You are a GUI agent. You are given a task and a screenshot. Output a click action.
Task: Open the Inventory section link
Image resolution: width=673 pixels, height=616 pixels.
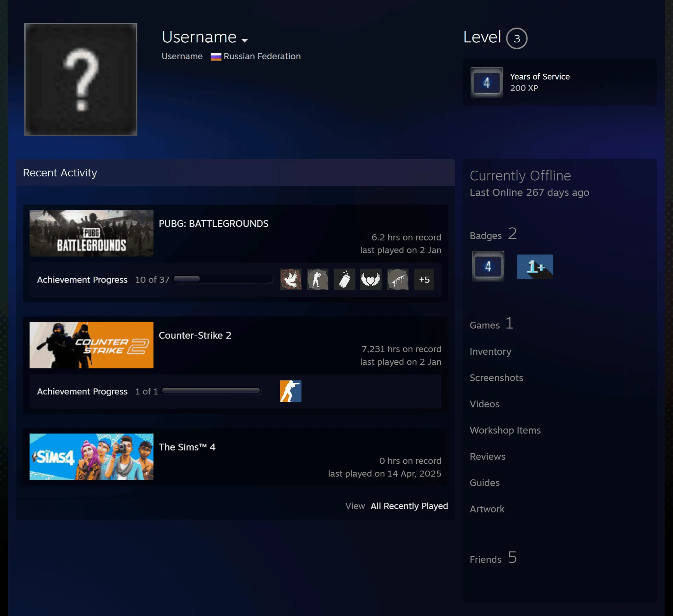[x=490, y=351]
